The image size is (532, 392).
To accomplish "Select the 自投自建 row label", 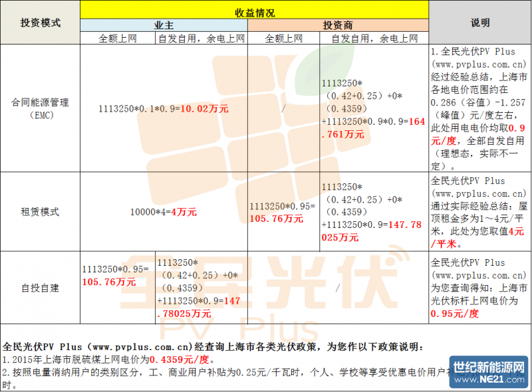I will pos(40,288).
